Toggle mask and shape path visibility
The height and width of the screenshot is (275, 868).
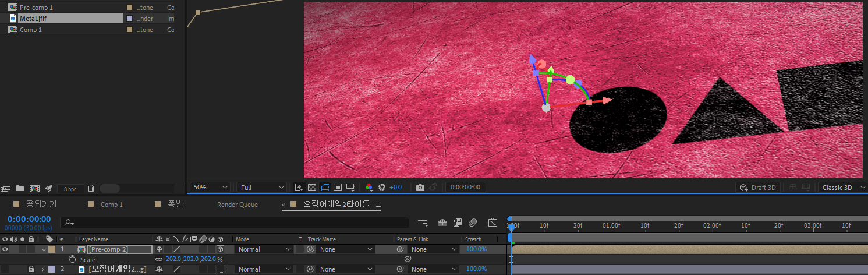325,187
